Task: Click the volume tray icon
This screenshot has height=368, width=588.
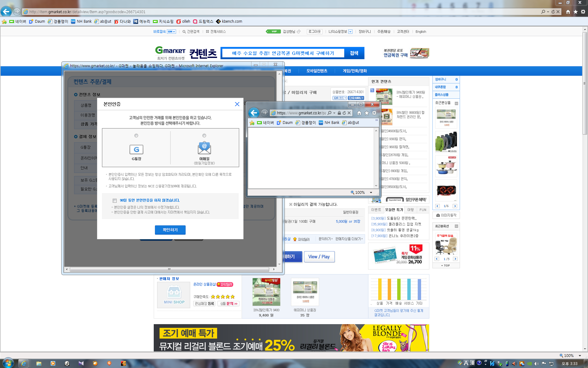Action: [x=536, y=364]
